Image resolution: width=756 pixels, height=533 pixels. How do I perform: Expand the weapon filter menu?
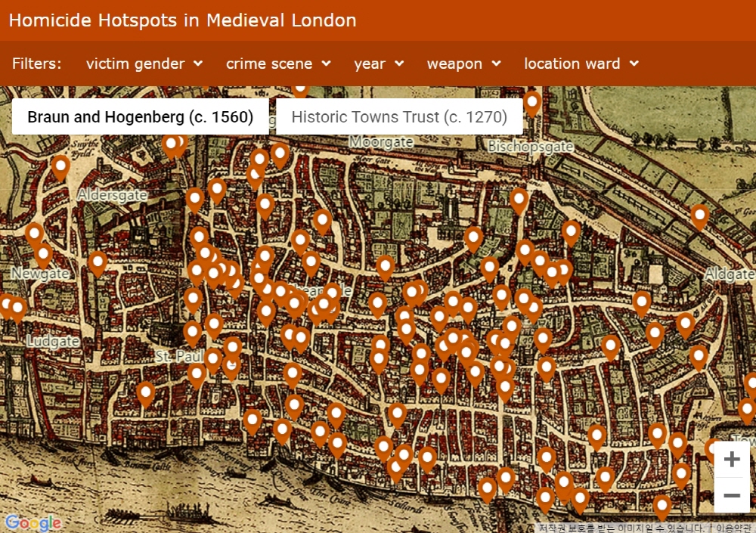[463, 64]
